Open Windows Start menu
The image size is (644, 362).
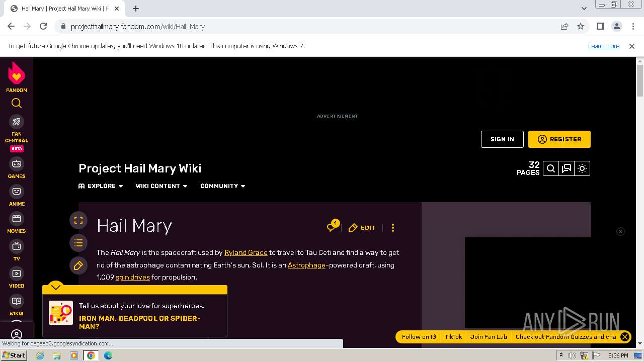click(x=14, y=355)
